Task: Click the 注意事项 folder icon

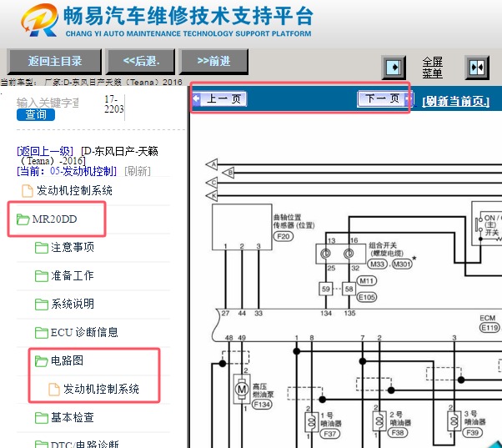Action: tap(42, 248)
